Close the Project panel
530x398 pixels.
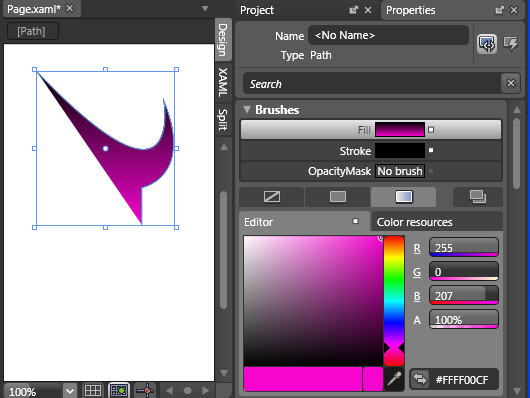coord(368,10)
